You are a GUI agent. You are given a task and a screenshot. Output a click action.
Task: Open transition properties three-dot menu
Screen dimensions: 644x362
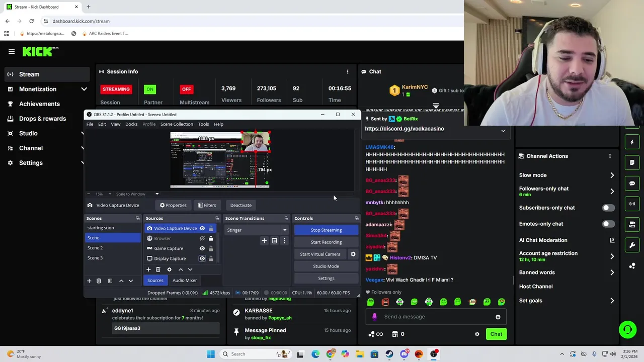click(284, 241)
